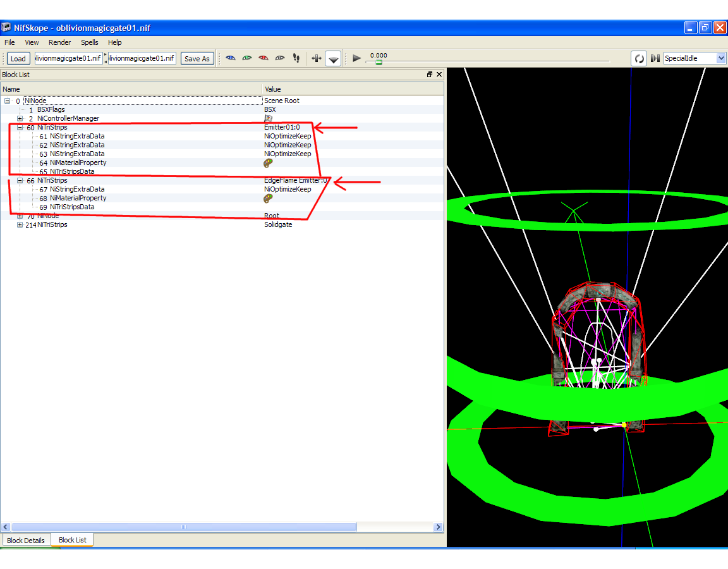Viewport: 728px width, 569px height.
Task: Click the material palette icon in row 68
Action: coord(268,199)
